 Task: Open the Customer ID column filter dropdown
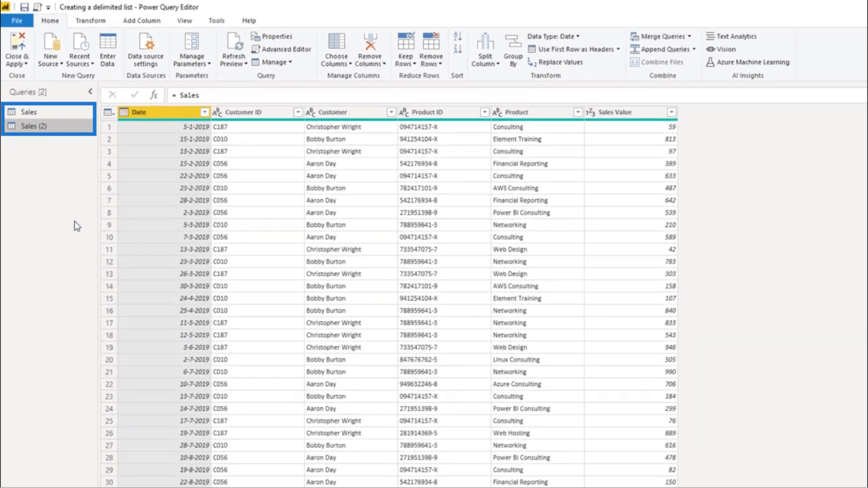click(x=298, y=112)
